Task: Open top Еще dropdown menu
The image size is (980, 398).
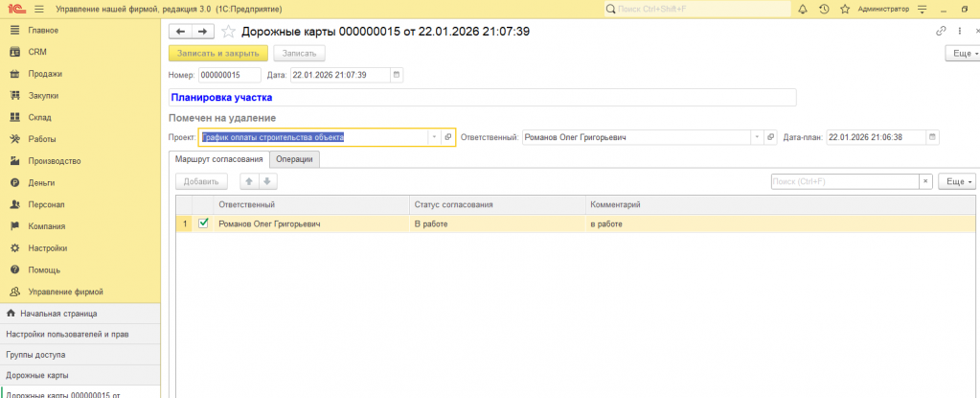Action: pyautogui.click(x=965, y=54)
